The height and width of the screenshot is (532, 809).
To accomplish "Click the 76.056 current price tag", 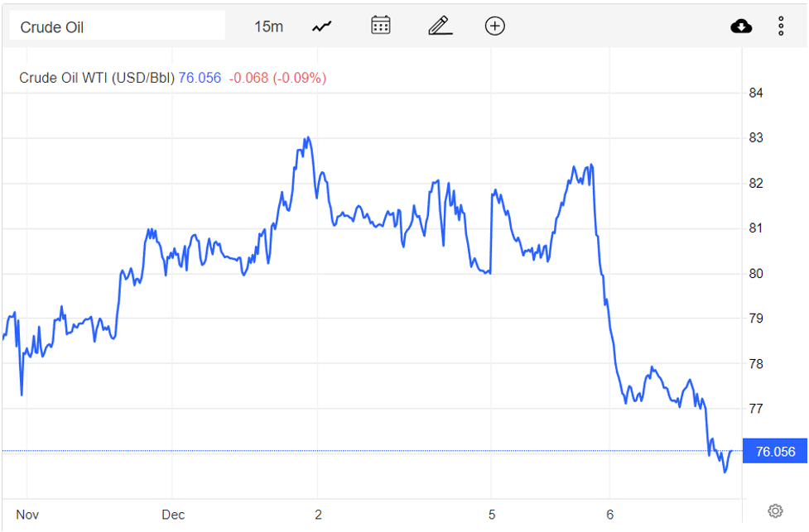I will click(x=775, y=451).
